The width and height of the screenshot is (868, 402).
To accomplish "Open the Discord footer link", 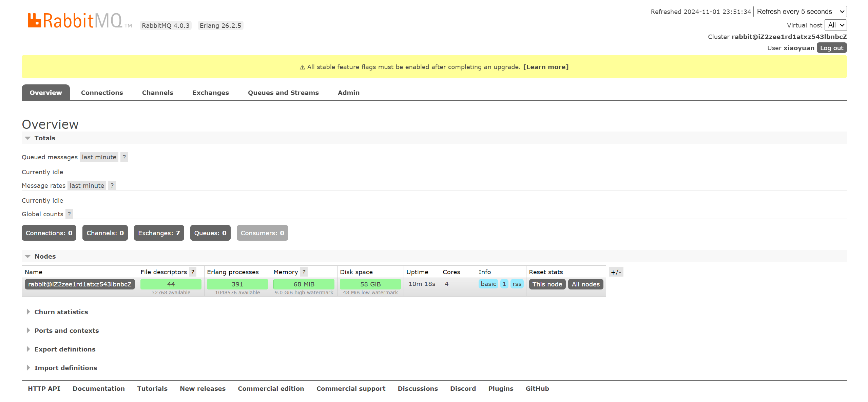I will (x=463, y=388).
